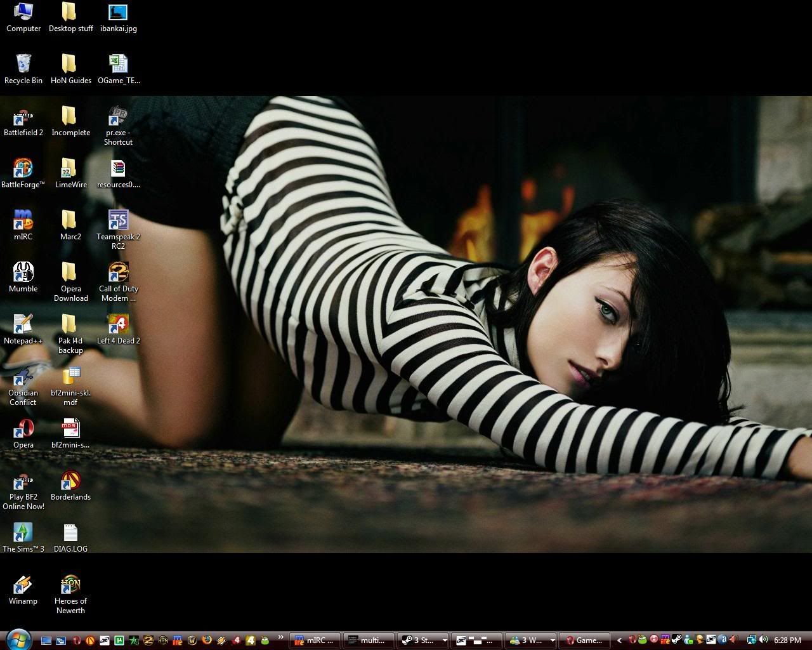Launch pr.exe - Shortcut

[118, 126]
